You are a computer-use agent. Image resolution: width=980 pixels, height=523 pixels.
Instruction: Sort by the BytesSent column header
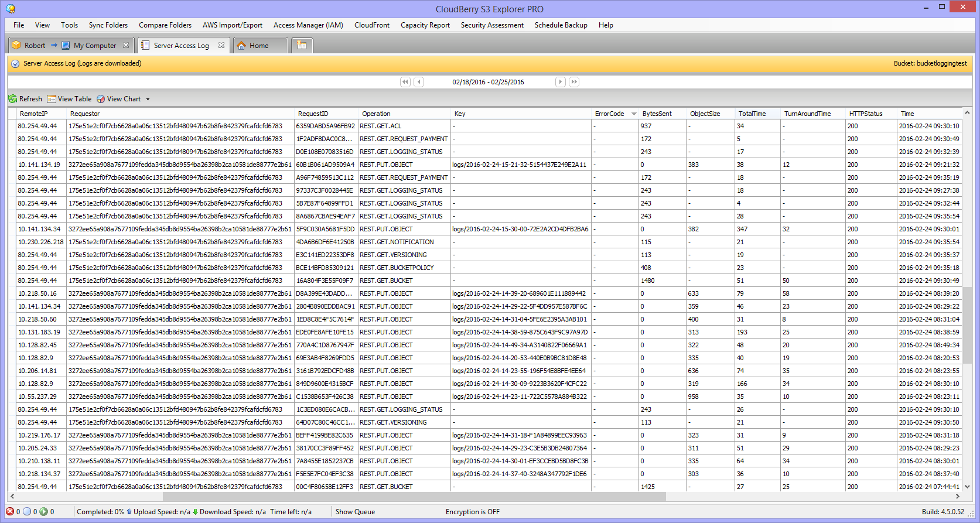663,114
